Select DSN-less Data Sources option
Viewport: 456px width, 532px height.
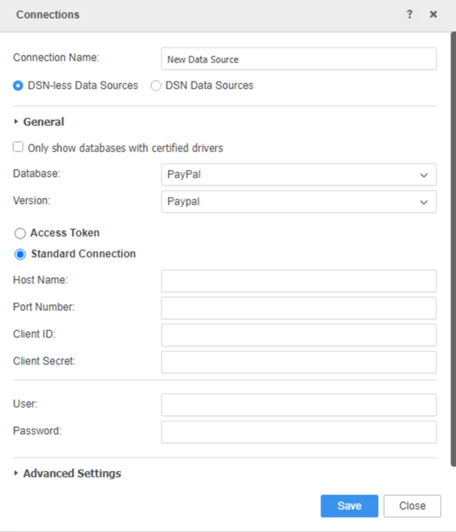18,86
